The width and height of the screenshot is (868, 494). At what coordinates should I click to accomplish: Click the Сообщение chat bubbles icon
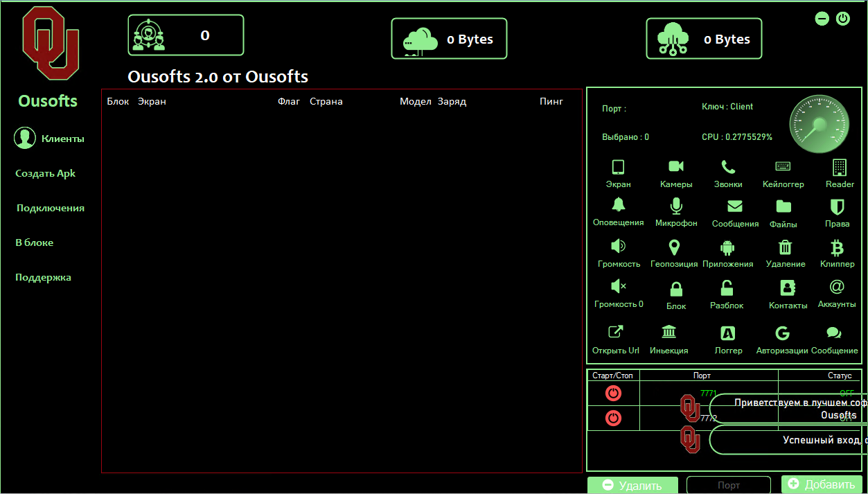tap(834, 333)
